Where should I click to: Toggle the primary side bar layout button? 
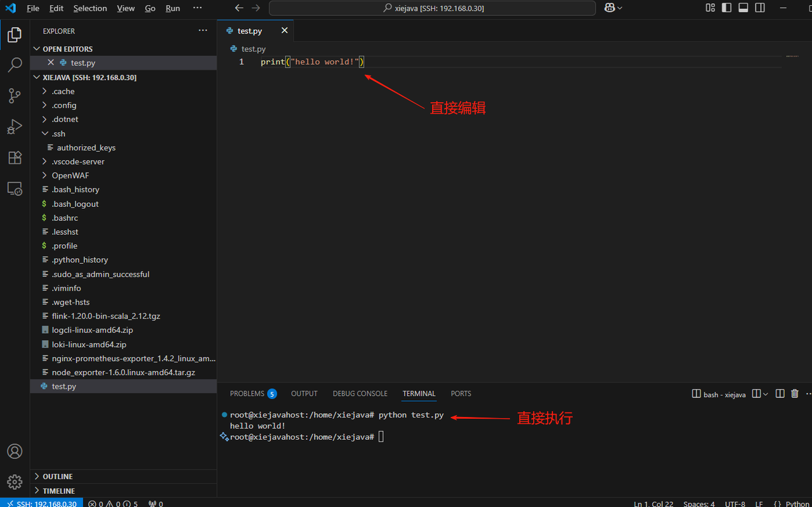726,8
